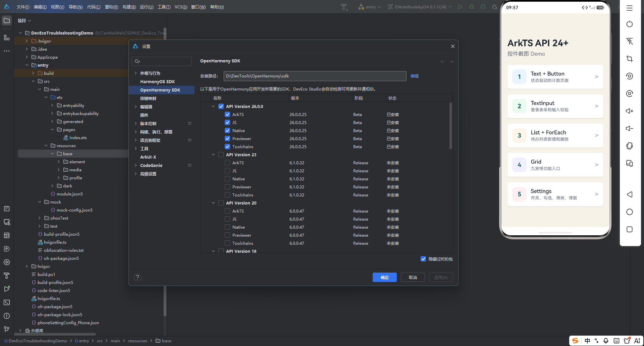This screenshot has height=346, width=644.
Task: Open the 构建(B) menu
Action: pos(129,7)
